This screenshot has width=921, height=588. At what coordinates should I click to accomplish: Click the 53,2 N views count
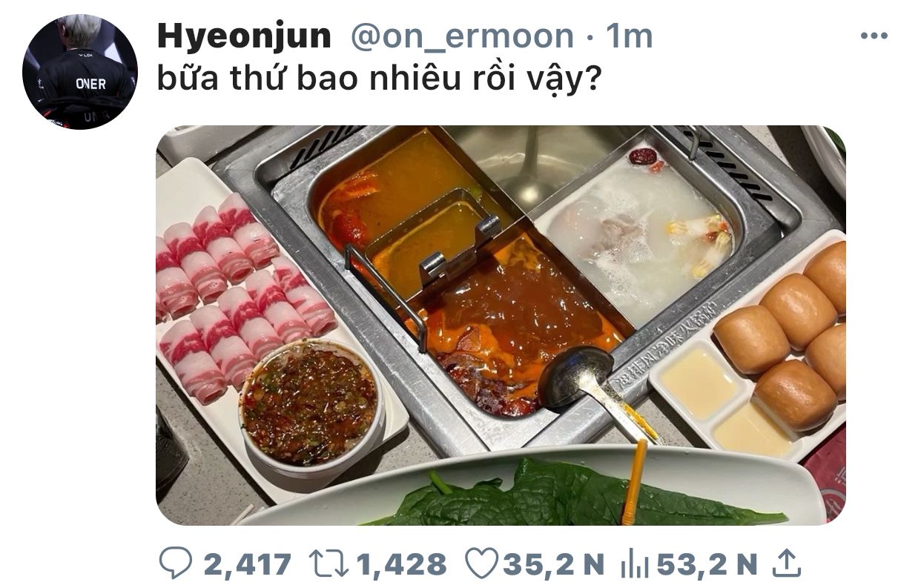707,565
